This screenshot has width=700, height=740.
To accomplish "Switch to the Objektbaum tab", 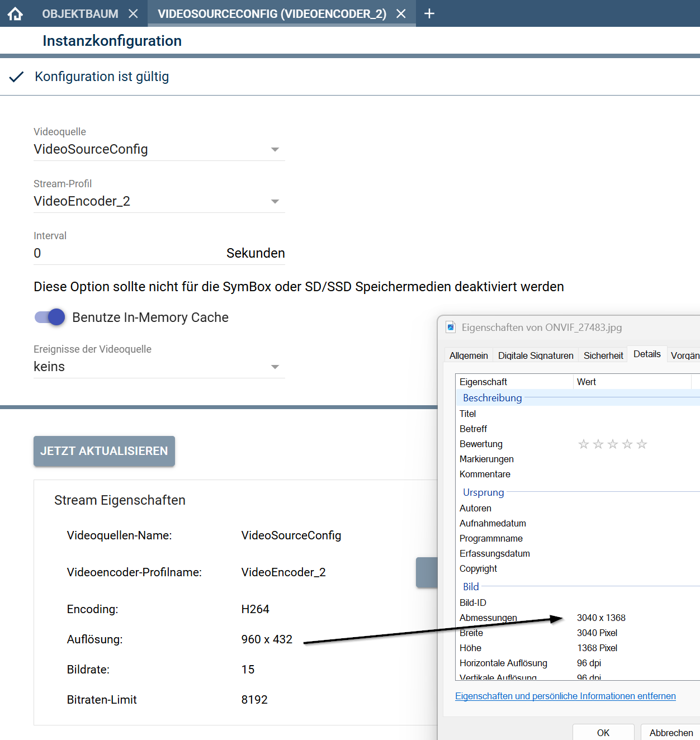I will click(x=80, y=13).
